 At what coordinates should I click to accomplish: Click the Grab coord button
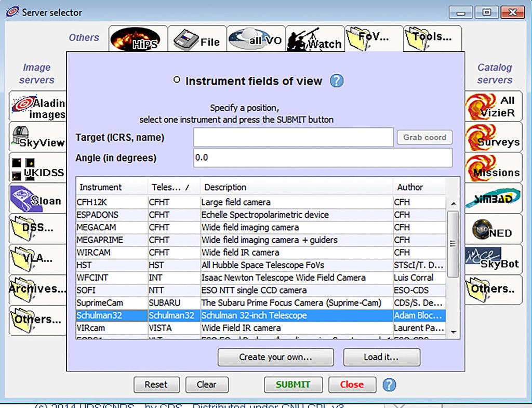[x=424, y=137]
